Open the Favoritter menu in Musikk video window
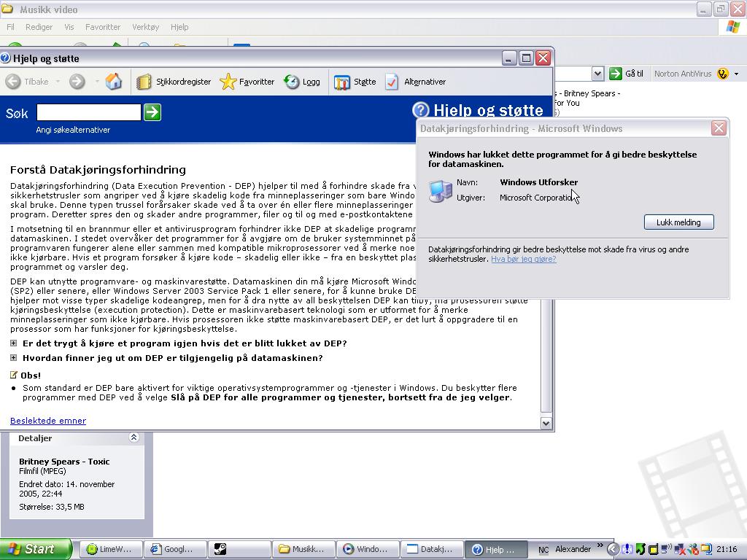The image size is (747, 560). point(103,27)
